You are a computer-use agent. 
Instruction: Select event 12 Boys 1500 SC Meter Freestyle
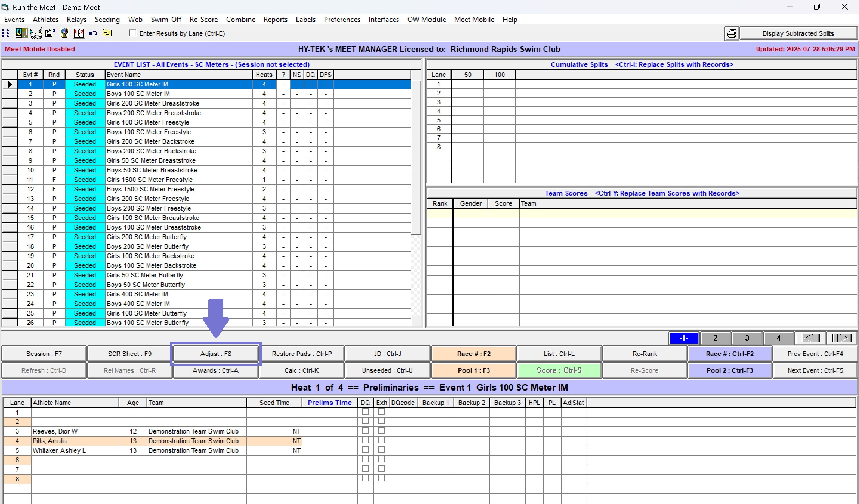click(x=150, y=189)
